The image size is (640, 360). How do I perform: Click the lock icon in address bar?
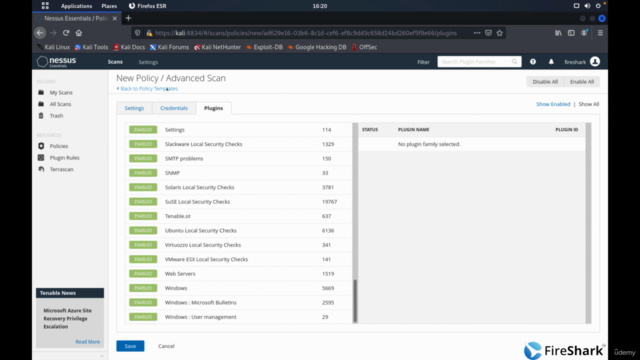pyautogui.click(x=149, y=33)
